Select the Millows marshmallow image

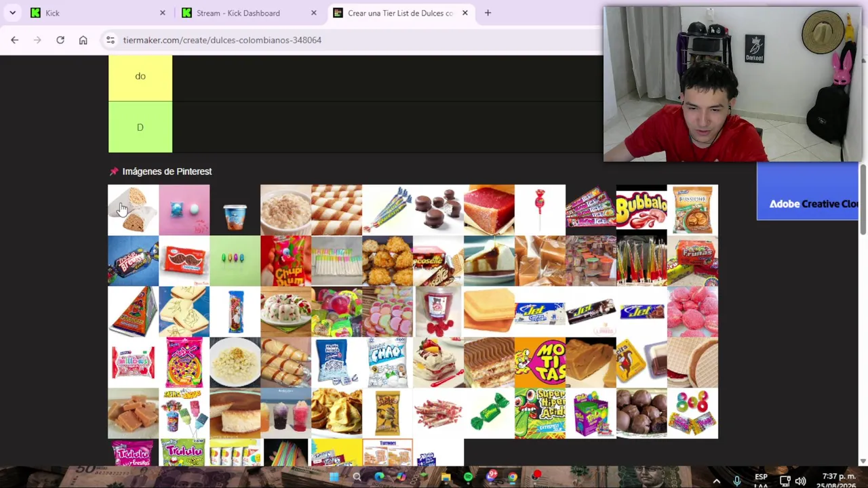tap(133, 363)
